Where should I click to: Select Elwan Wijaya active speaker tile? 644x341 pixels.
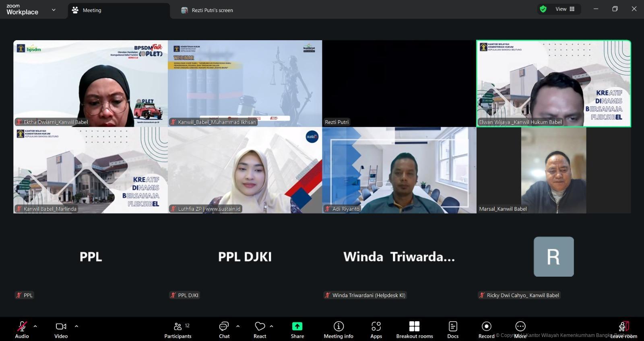(x=554, y=83)
